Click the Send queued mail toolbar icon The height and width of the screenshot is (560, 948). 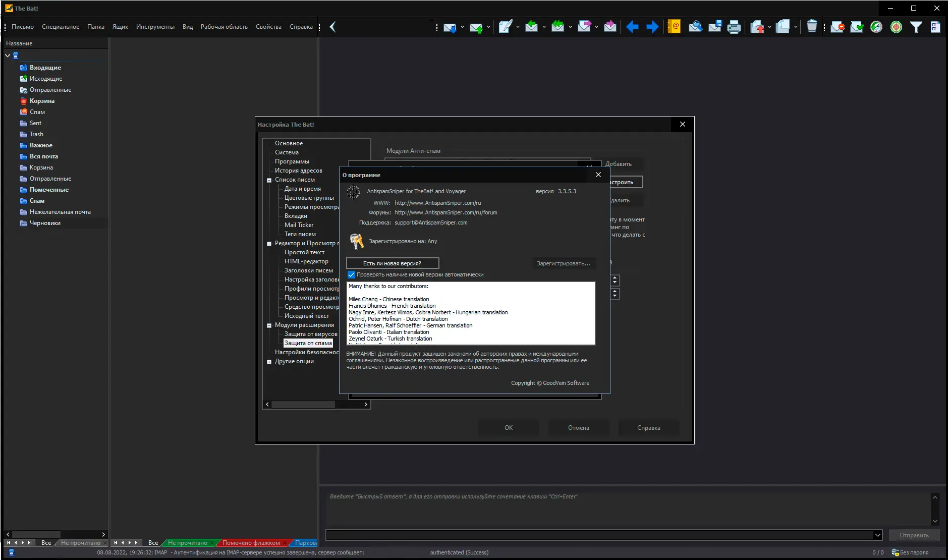coord(476,27)
